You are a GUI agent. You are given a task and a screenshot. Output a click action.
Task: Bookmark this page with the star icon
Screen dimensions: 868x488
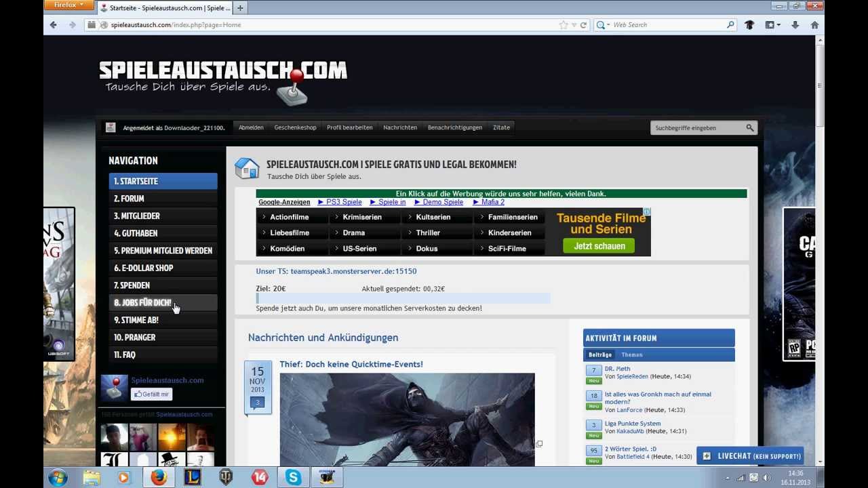564,25
